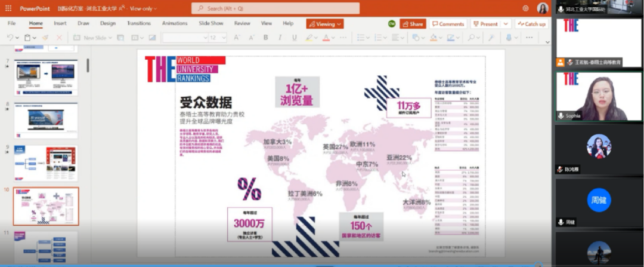Screen dimensions: 644x267
Task: Click the font color swatch
Action: click(x=326, y=38)
